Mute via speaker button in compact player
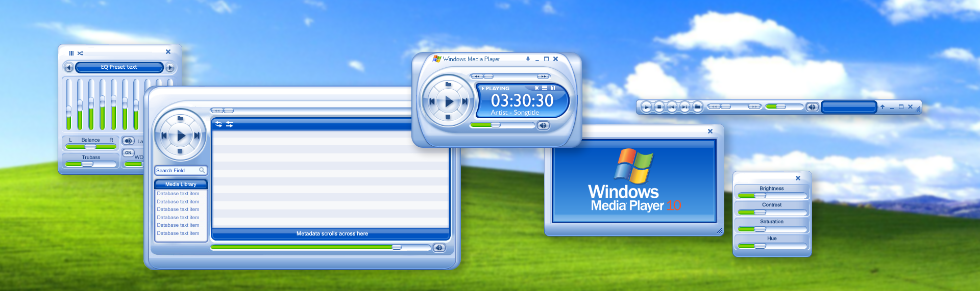 (x=543, y=125)
